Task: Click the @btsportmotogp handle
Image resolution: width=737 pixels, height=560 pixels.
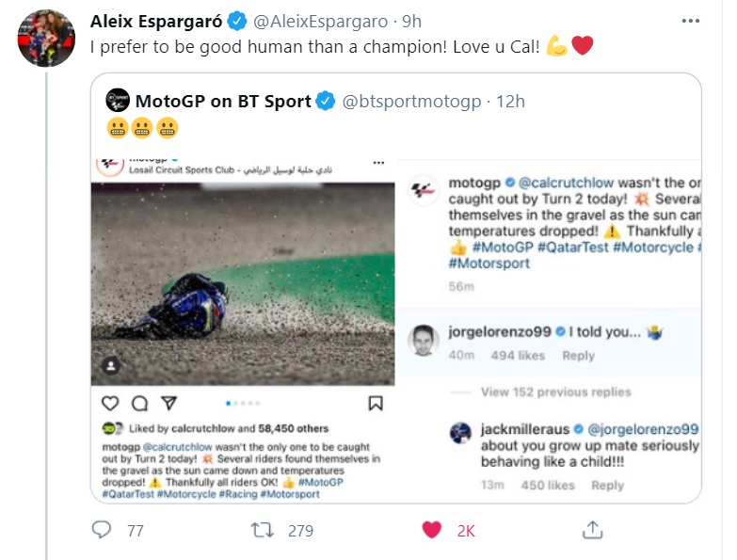Action: coord(411,101)
